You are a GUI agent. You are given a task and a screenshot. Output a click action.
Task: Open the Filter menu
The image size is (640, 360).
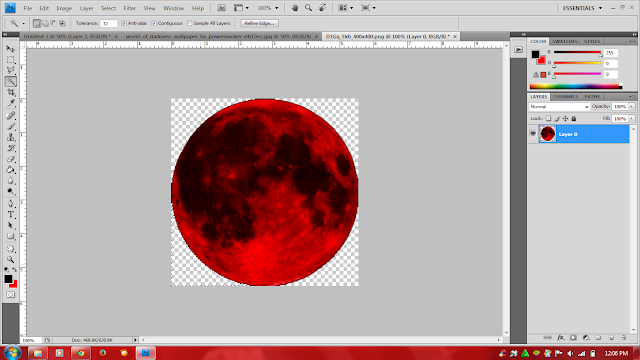(129, 8)
